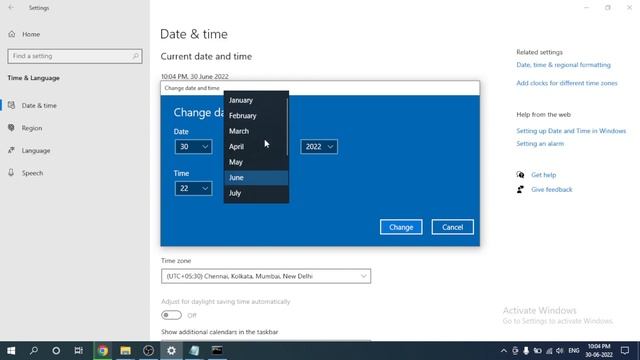
Task: Open Date, time & regional formatting link
Action: pyautogui.click(x=563, y=65)
